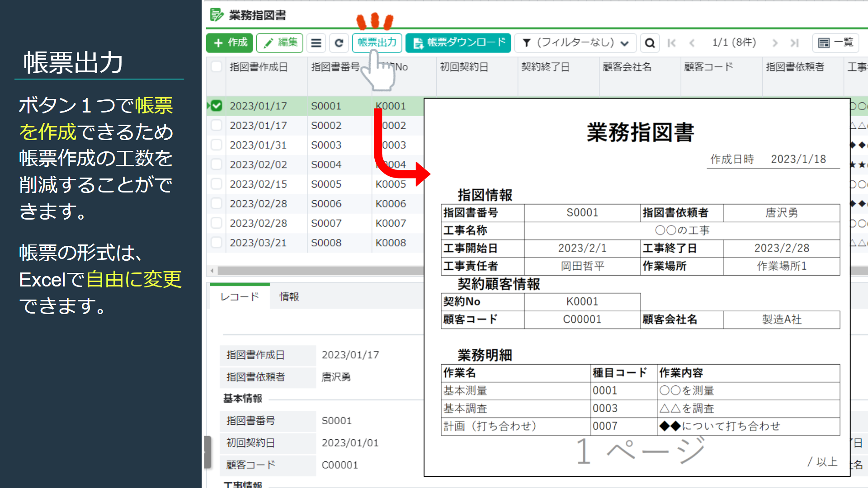The width and height of the screenshot is (868, 488).
Task: Click the 帳票ダウンロード button
Action: [x=458, y=43]
